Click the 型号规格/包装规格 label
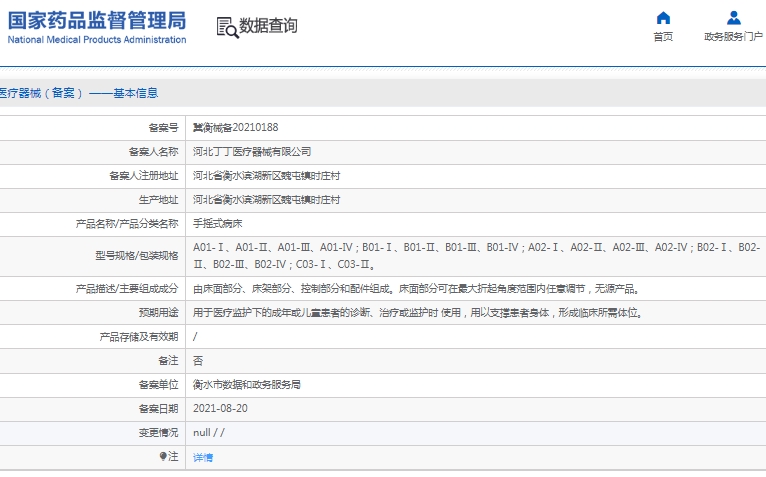This screenshot has width=766, height=477. [137, 256]
